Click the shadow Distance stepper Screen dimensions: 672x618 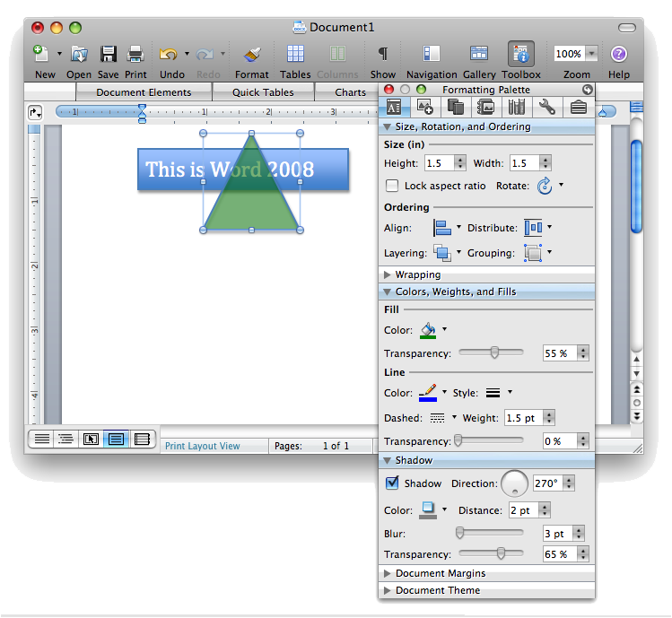click(545, 510)
